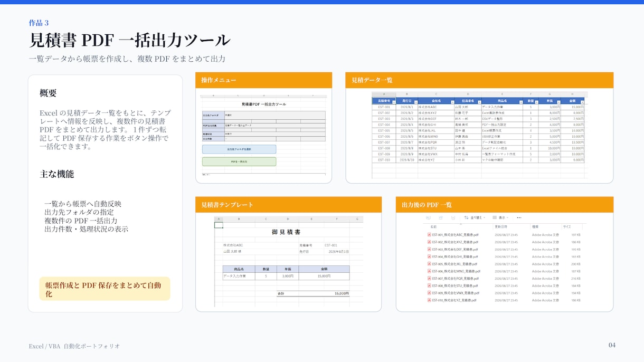Open filter dropdown on 見積番号 header

[394, 102]
